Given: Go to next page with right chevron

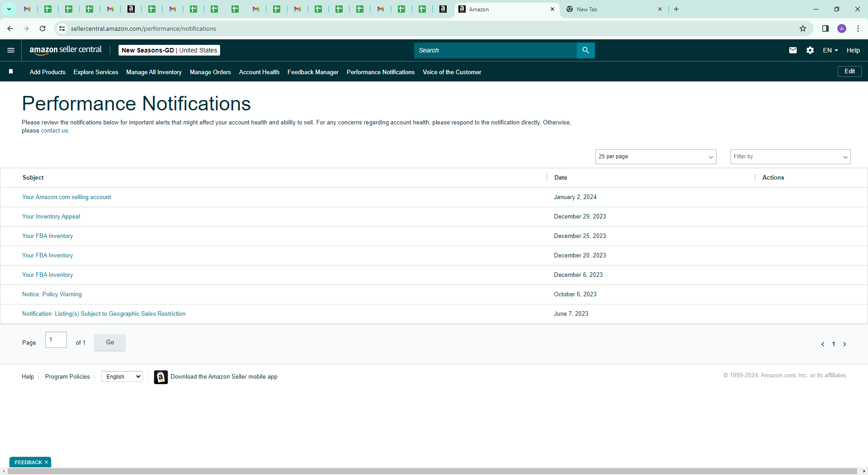Looking at the screenshot, I should pos(844,344).
